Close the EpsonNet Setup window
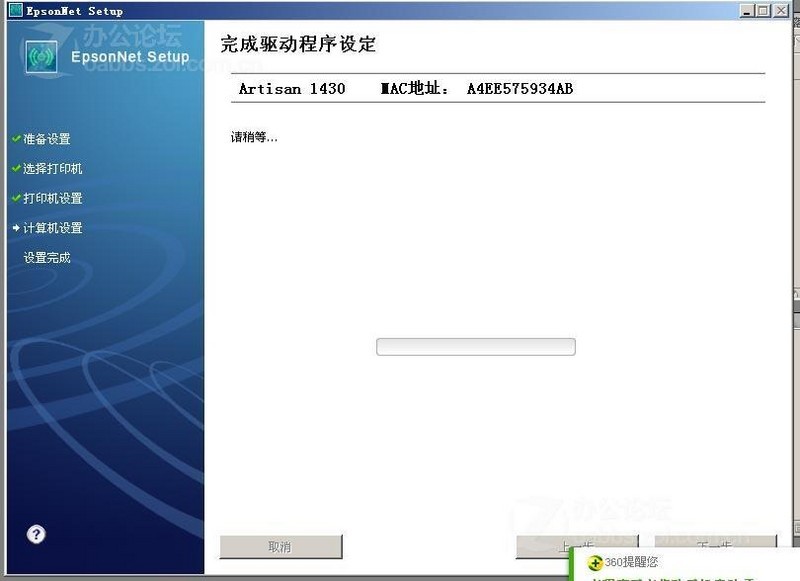Screen dimensions: 800x581 pos(782,10)
